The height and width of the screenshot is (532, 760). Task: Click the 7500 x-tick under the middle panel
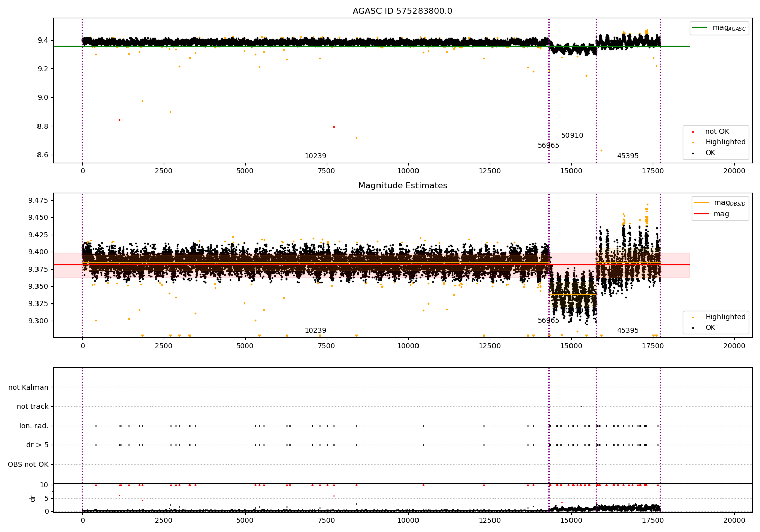(x=326, y=346)
